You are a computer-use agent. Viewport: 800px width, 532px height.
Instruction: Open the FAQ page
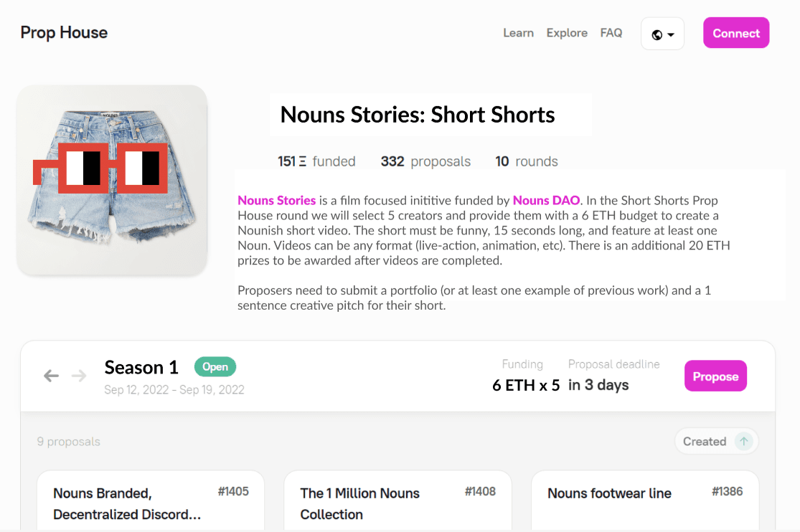(611, 33)
